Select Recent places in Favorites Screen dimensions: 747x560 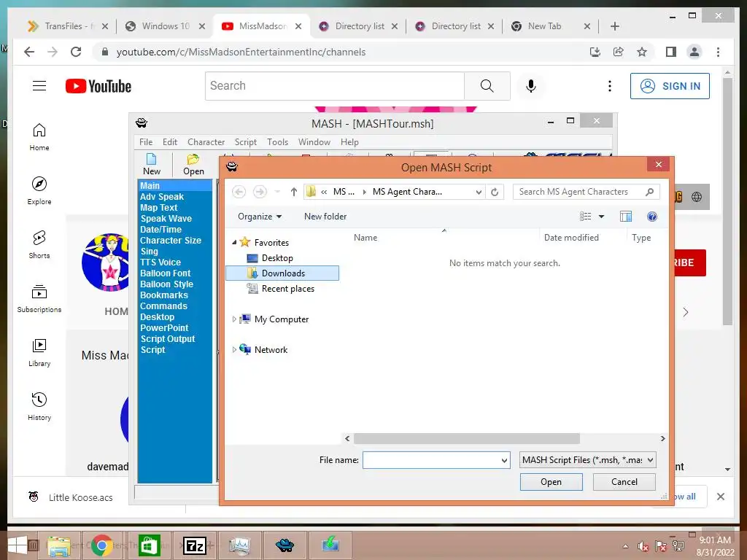[x=287, y=289]
